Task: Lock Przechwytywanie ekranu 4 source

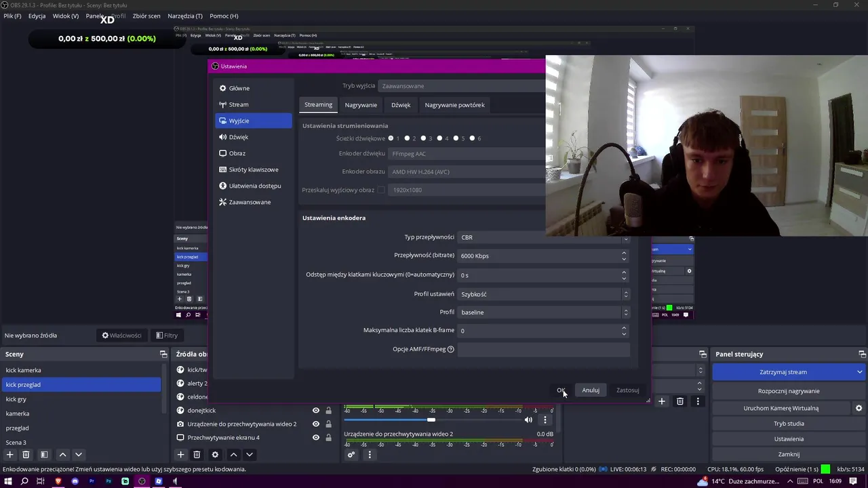Action: 328,437
